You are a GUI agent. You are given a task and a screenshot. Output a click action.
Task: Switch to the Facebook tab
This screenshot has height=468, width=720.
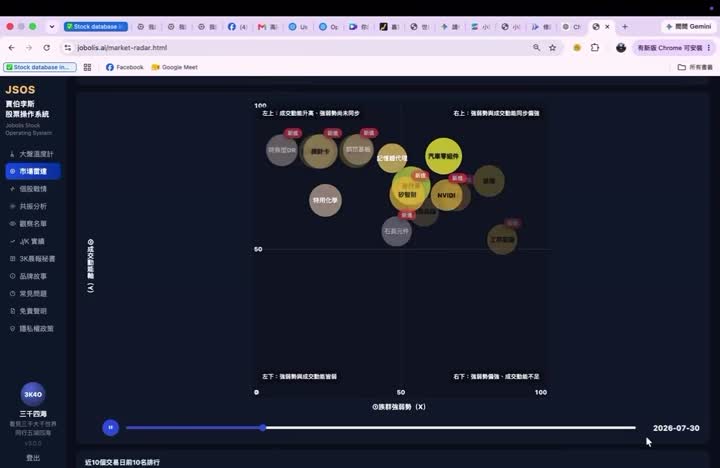click(x=237, y=27)
